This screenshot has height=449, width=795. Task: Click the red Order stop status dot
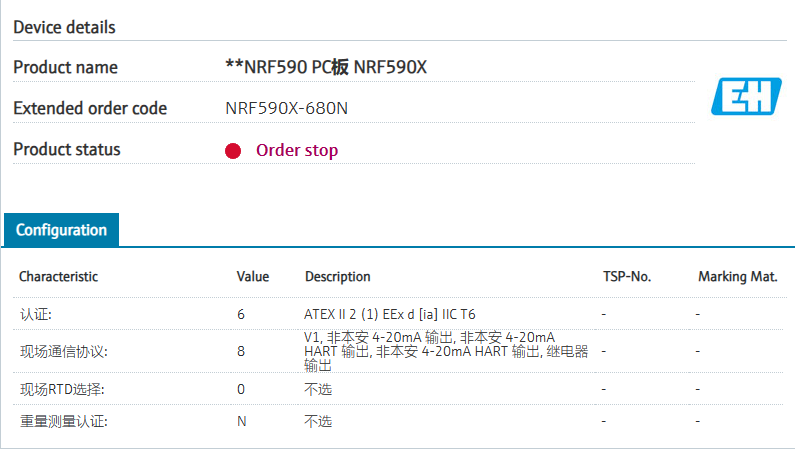pyautogui.click(x=233, y=151)
